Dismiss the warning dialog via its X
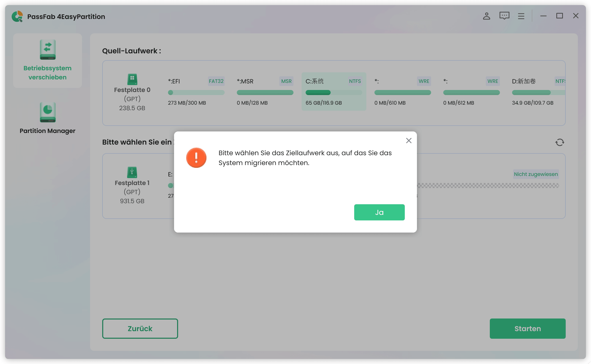 point(408,141)
